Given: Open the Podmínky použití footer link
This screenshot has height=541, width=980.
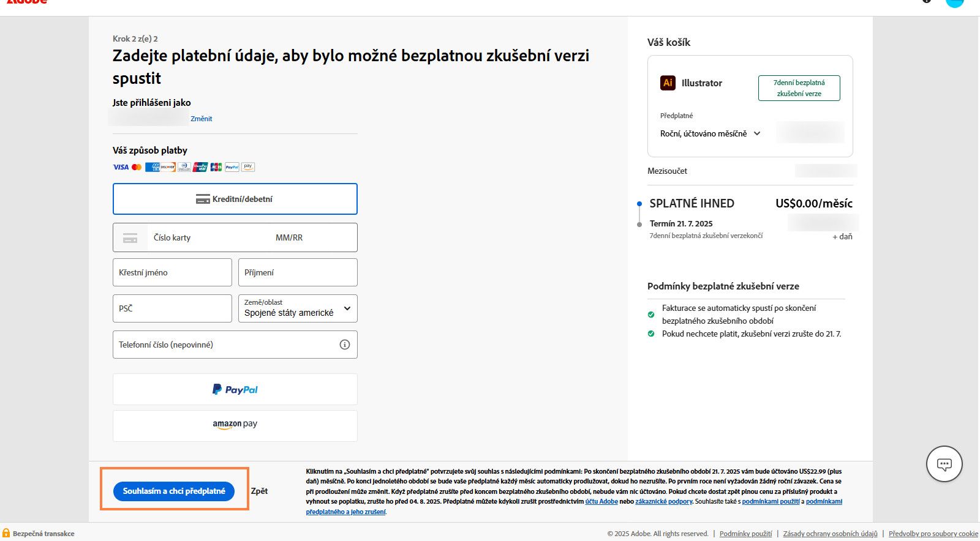Looking at the screenshot, I should click(x=745, y=534).
